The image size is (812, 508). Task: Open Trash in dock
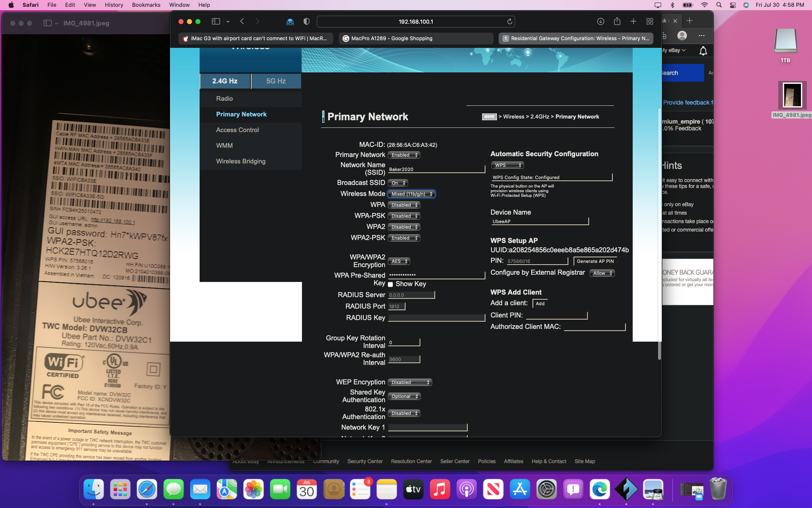click(x=718, y=489)
